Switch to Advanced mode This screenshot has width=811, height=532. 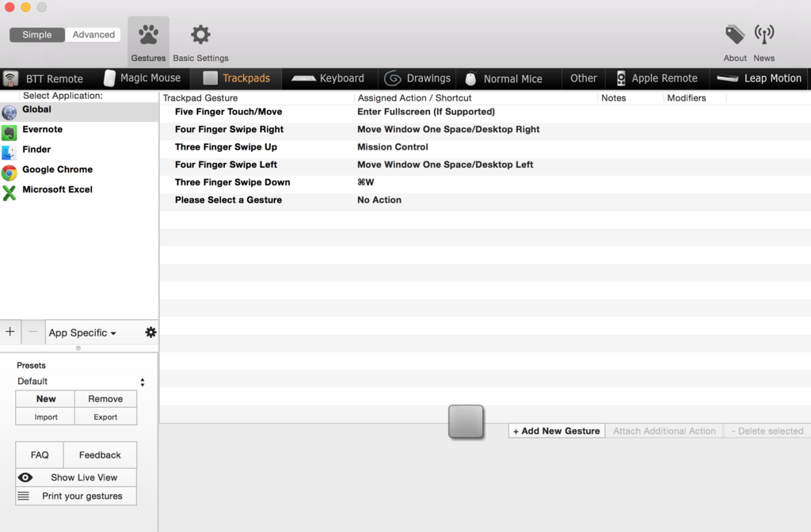pyautogui.click(x=93, y=35)
